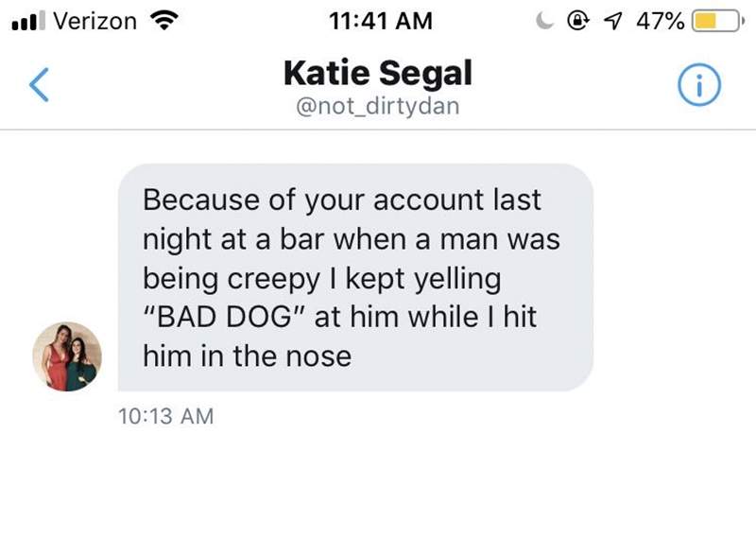The height and width of the screenshot is (555, 756).
Task: Select the "Because of your account last" line
Action: pyautogui.click(x=341, y=200)
